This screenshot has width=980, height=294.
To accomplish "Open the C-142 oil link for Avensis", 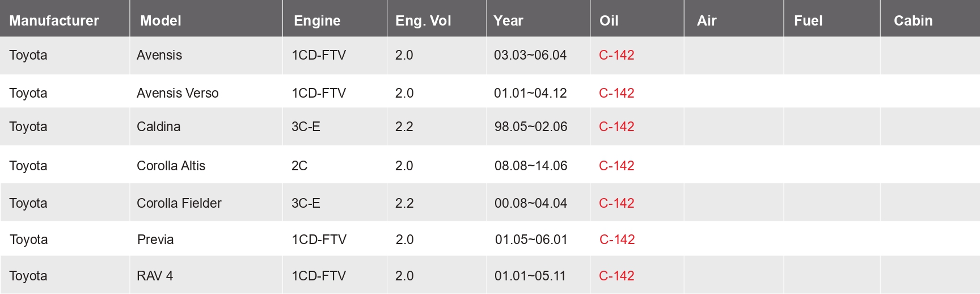I will pyautogui.click(x=616, y=55).
